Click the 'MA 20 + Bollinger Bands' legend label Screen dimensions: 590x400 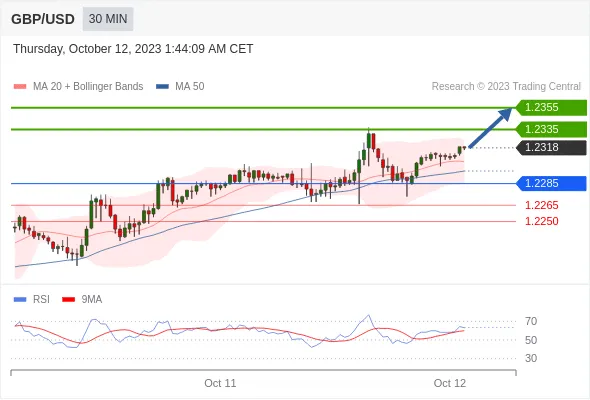(88, 87)
